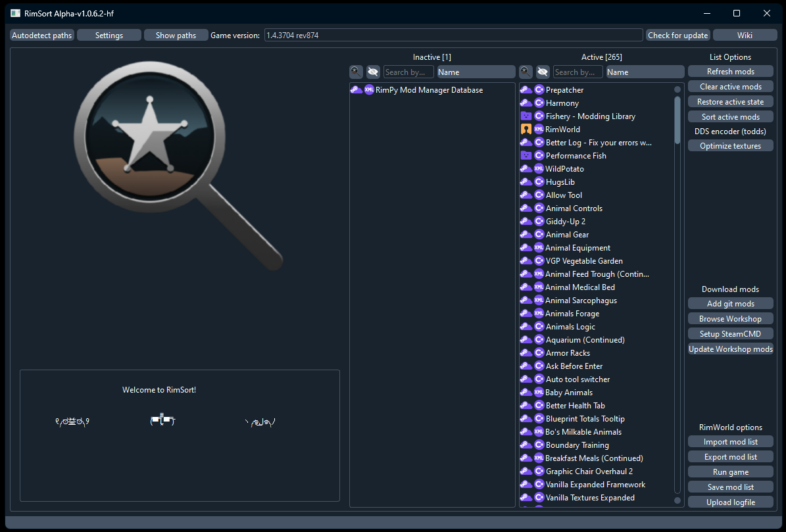
Task: Click Save mod list
Action: coord(730,487)
